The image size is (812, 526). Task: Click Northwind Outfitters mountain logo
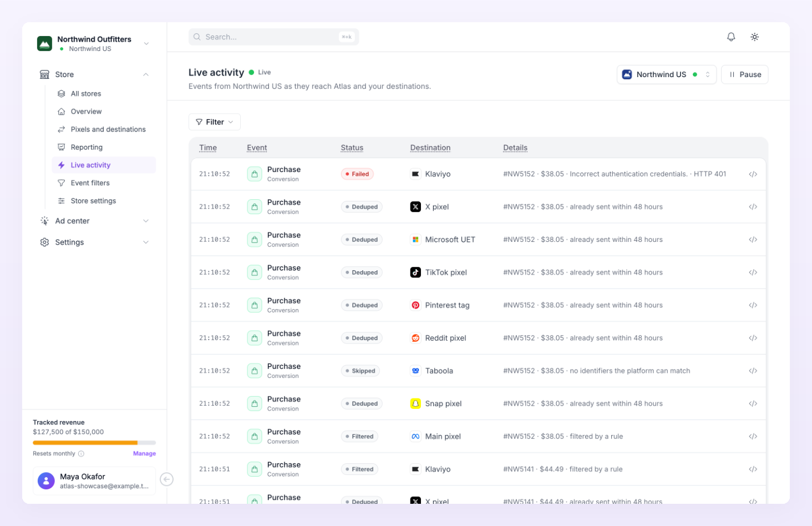(x=44, y=43)
